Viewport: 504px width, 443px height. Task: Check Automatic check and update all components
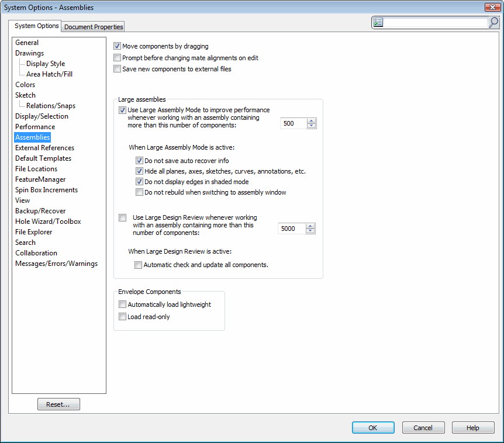pyautogui.click(x=138, y=265)
